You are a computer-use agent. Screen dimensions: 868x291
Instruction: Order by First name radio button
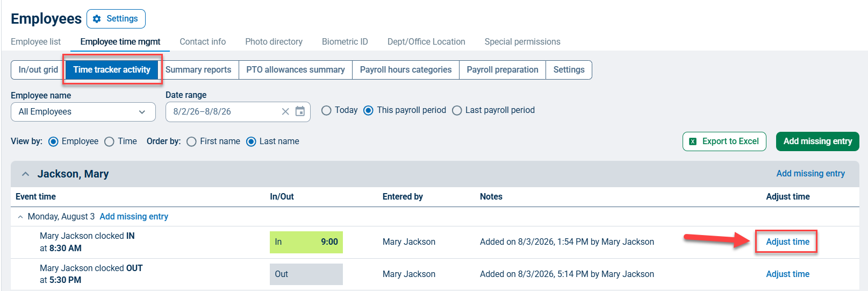point(191,141)
